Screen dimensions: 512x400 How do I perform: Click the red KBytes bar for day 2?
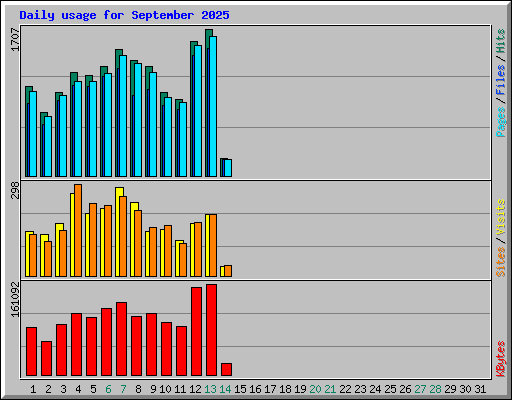pos(46,359)
